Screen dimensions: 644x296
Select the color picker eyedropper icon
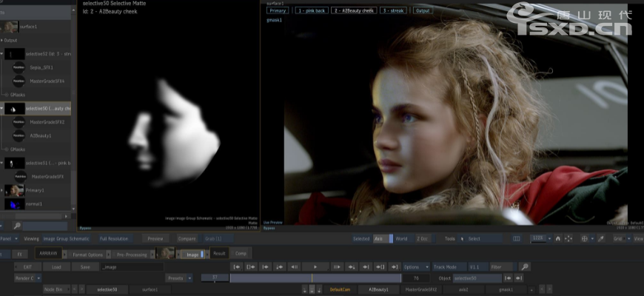coord(600,239)
